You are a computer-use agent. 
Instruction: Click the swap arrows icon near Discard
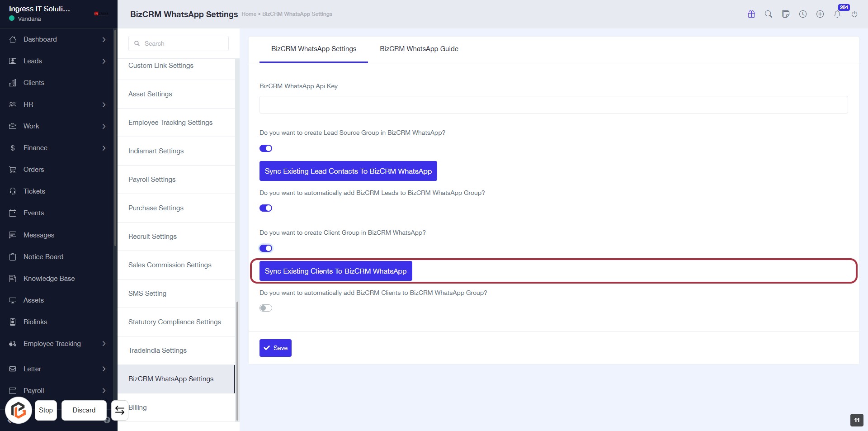click(x=120, y=410)
